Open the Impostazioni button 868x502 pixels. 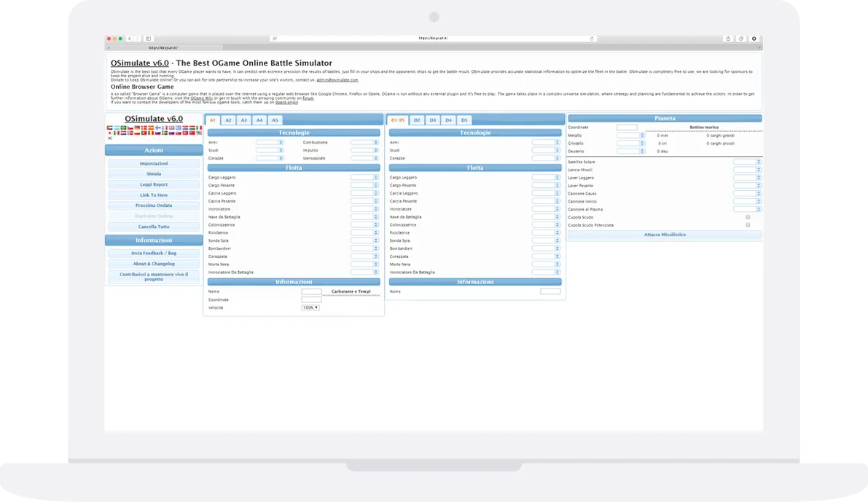pyautogui.click(x=154, y=163)
